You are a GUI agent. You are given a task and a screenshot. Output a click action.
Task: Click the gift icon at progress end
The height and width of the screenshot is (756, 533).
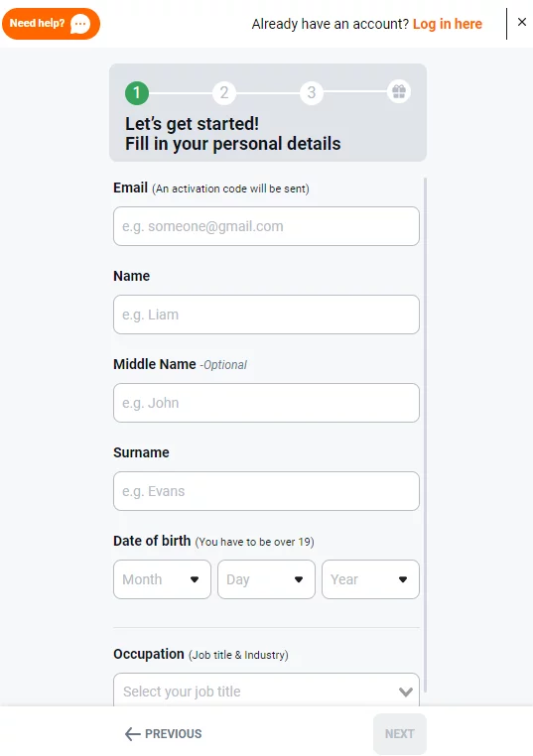[x=399, y=91]
